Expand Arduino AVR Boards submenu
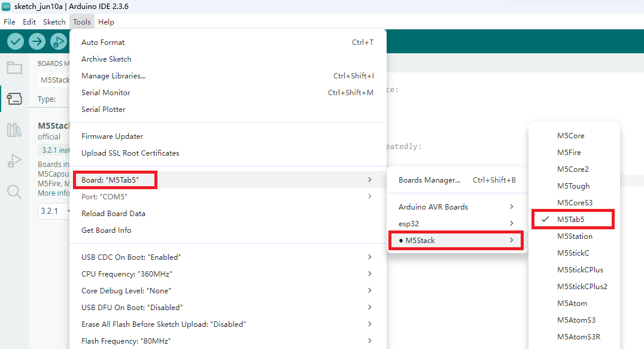Viewport: 644px width, 349px height. click(457, 207)
